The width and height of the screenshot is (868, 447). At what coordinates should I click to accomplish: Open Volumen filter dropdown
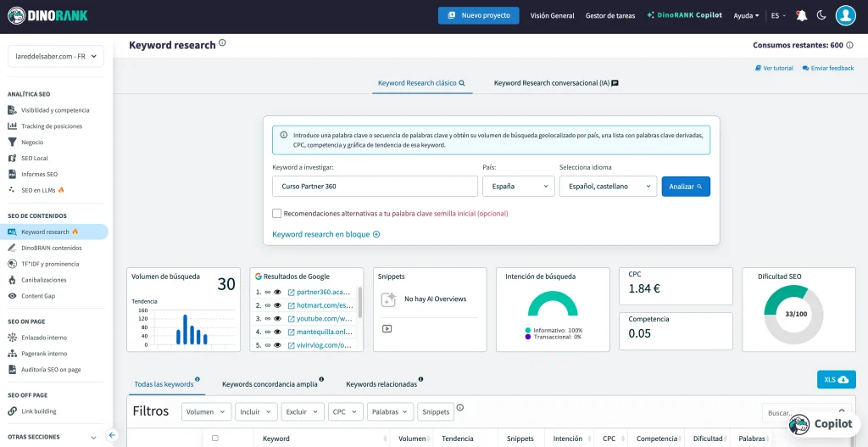(x=207, y=411)
